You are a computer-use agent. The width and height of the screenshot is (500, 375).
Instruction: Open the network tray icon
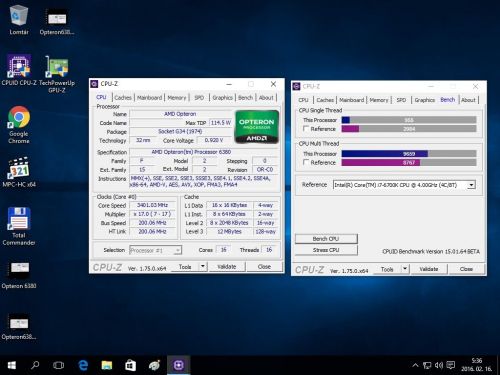point(427,366)
